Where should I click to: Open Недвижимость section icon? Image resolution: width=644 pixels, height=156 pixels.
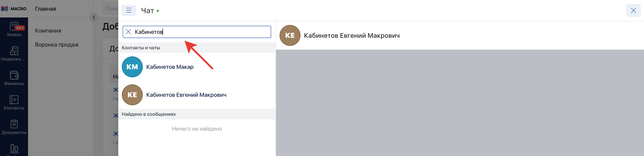14,51
